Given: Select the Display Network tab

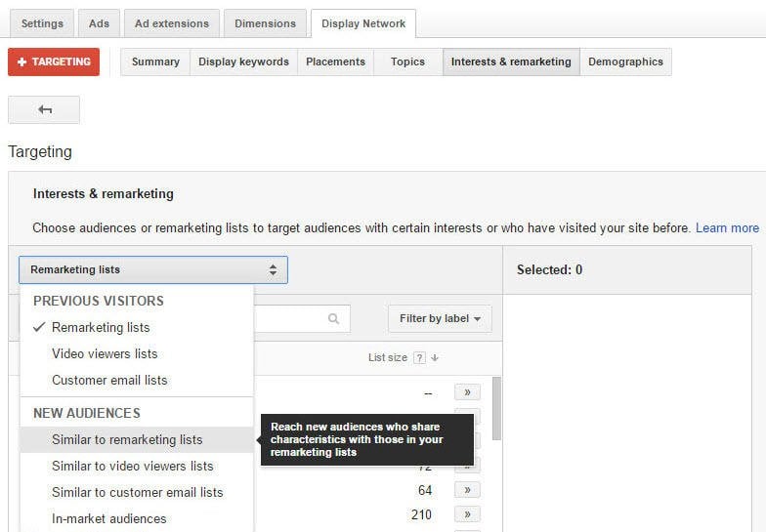Looking at the screenshot, I should 363,23.
